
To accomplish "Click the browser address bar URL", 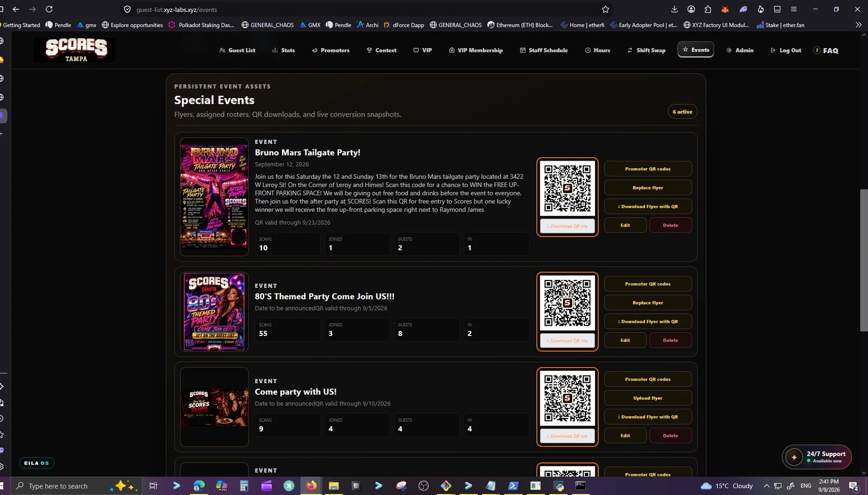I will tap(177, 10).
